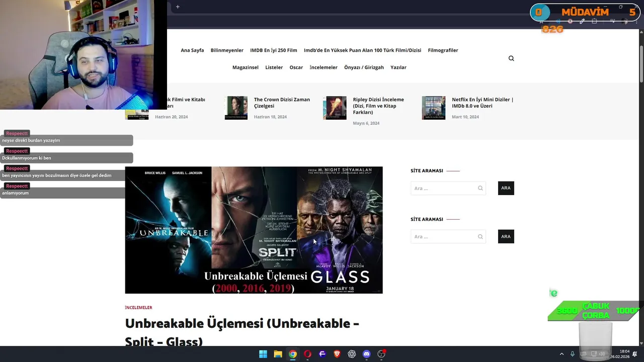The image size is (644, 362).
Task: Click the date Mart 10, 2024
Action: click(465, 117)
